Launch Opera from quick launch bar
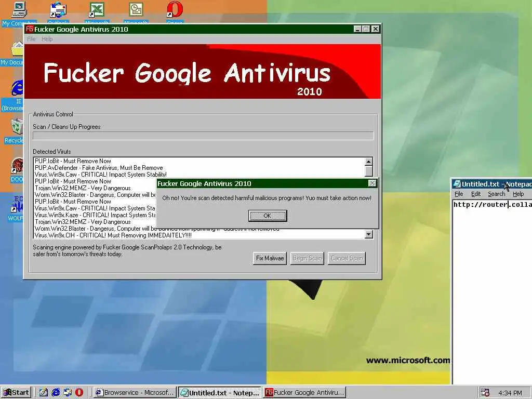This screenshot has height=399, width=532. [79, 393]
